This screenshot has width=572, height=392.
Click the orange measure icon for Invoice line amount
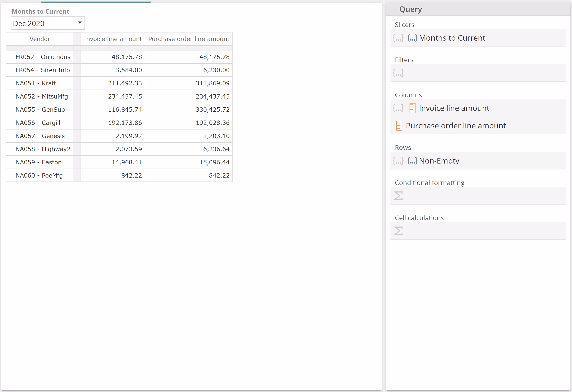click(x=412, y=108)
